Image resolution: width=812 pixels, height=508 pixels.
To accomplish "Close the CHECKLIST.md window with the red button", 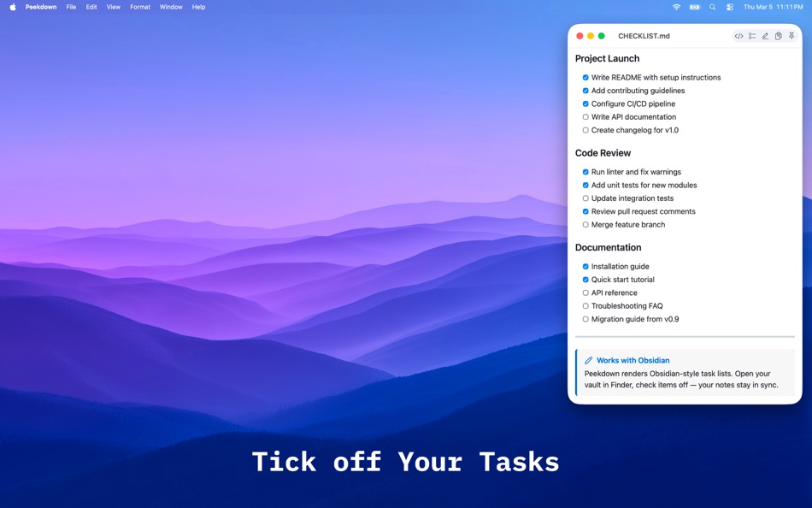I will click(580, 36).
